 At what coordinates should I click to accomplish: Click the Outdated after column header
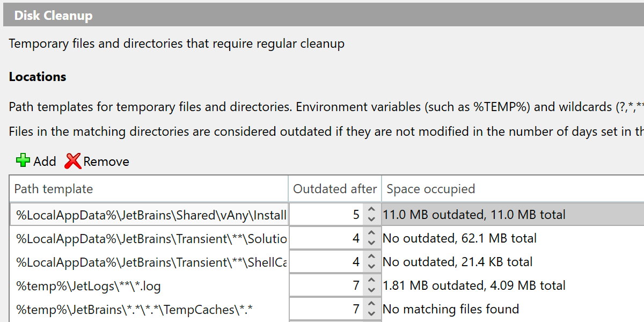tap(335, 189)
